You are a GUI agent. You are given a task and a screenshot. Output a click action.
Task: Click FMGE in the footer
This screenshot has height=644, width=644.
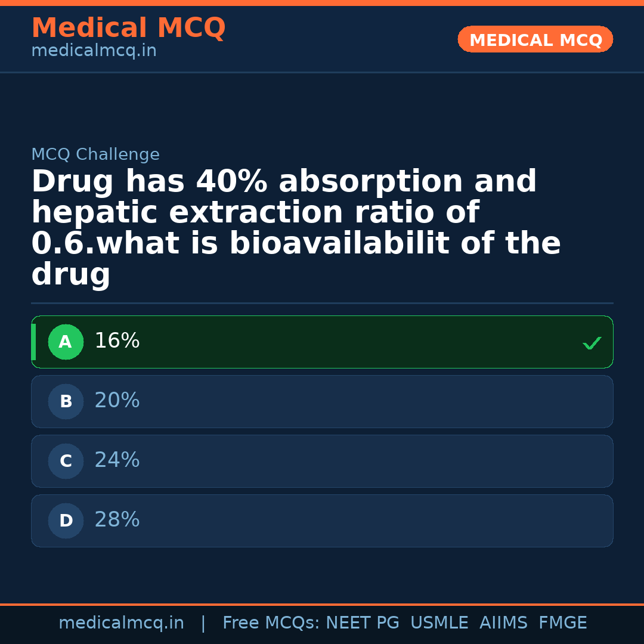coord(562,623)
